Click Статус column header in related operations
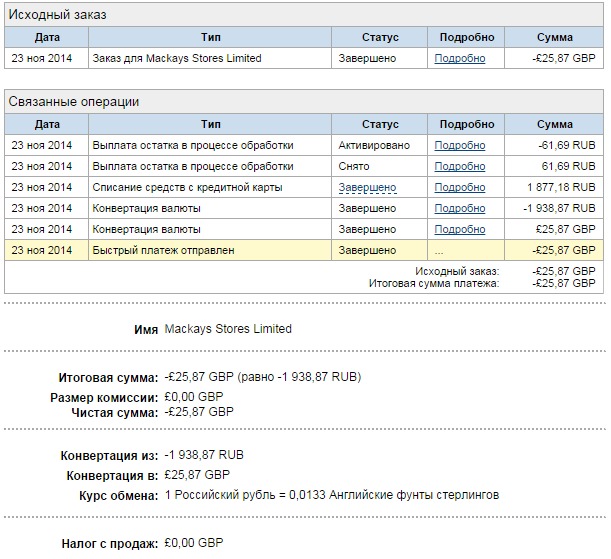This screenshot has width=611, height=559. (380, 124)
